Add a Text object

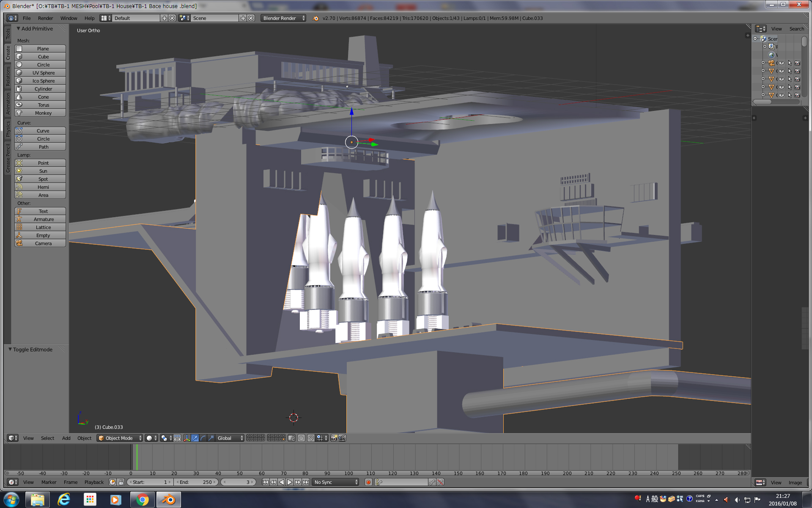point(40,211)
